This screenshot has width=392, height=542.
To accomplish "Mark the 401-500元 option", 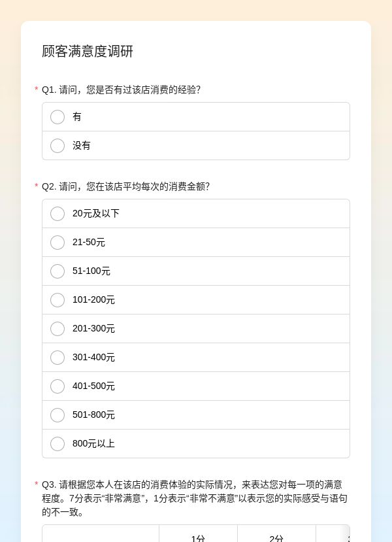I will point(57,386).
